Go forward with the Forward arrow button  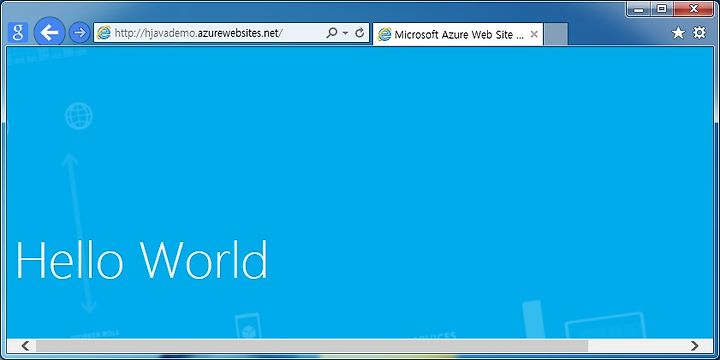coord(79,33)
